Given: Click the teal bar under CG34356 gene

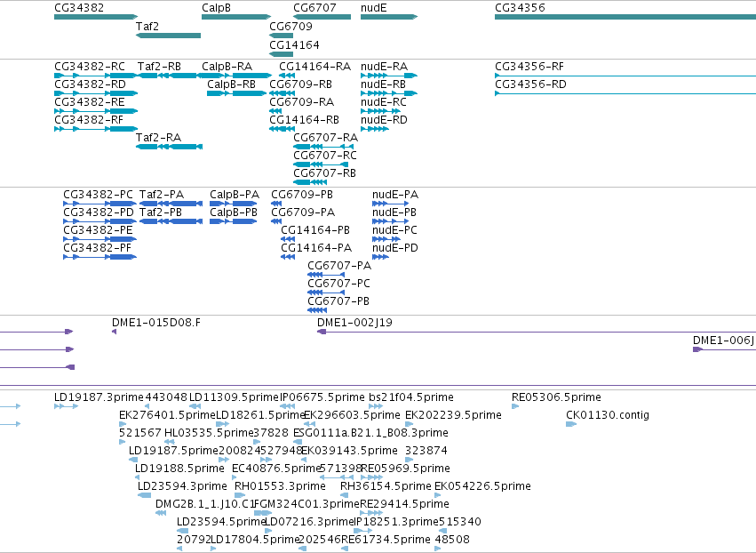Looking at the screenshot, I should click(625, 17).
